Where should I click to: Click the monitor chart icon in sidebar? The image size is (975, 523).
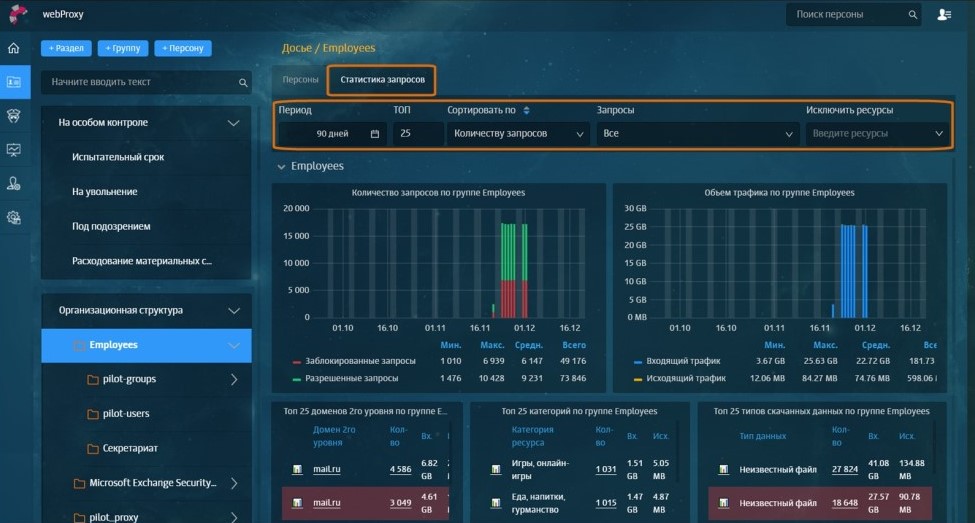14,150
